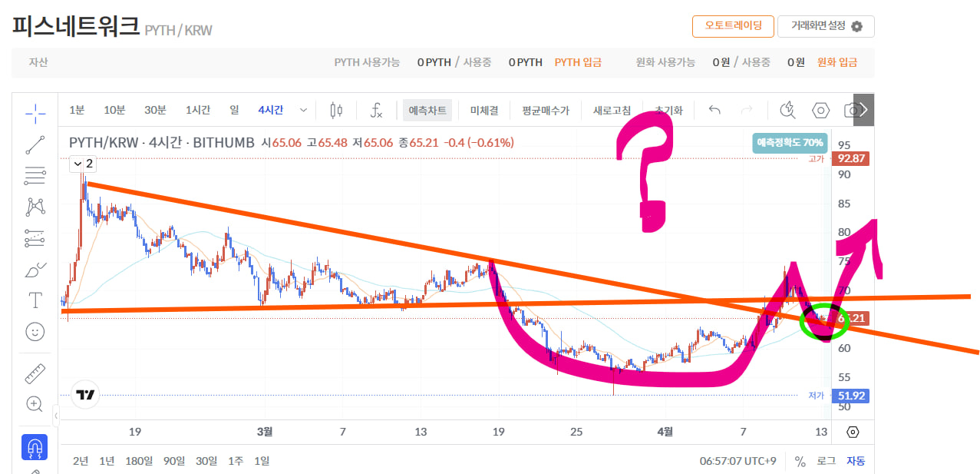Toggle the percent scale mode
980x474 pixels.
[800, 461]
